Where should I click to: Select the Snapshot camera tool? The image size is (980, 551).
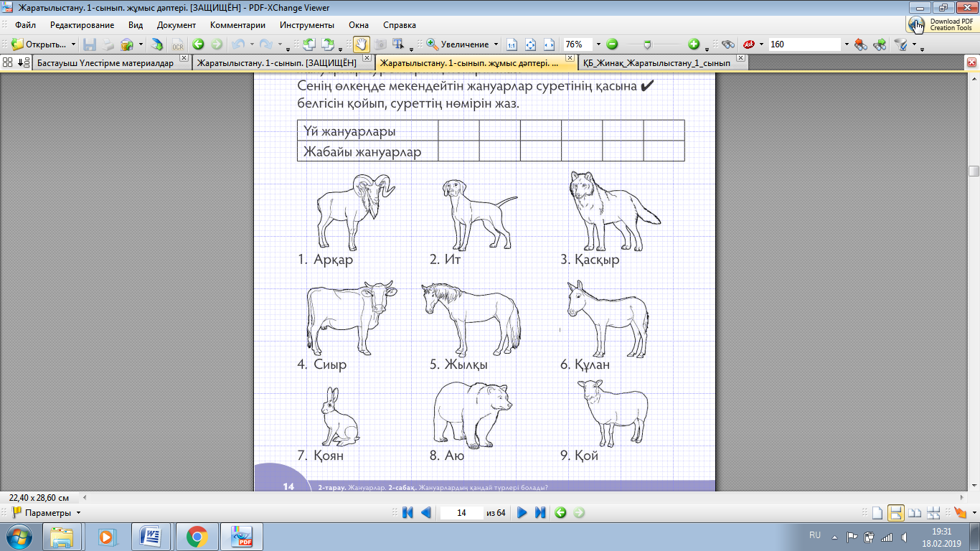(380, 44)
